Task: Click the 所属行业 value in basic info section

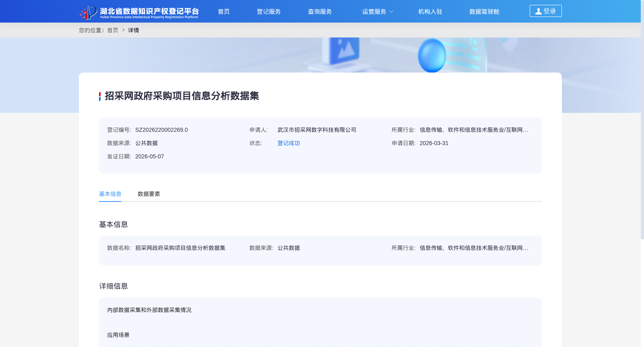Action: tap(474, 248)
